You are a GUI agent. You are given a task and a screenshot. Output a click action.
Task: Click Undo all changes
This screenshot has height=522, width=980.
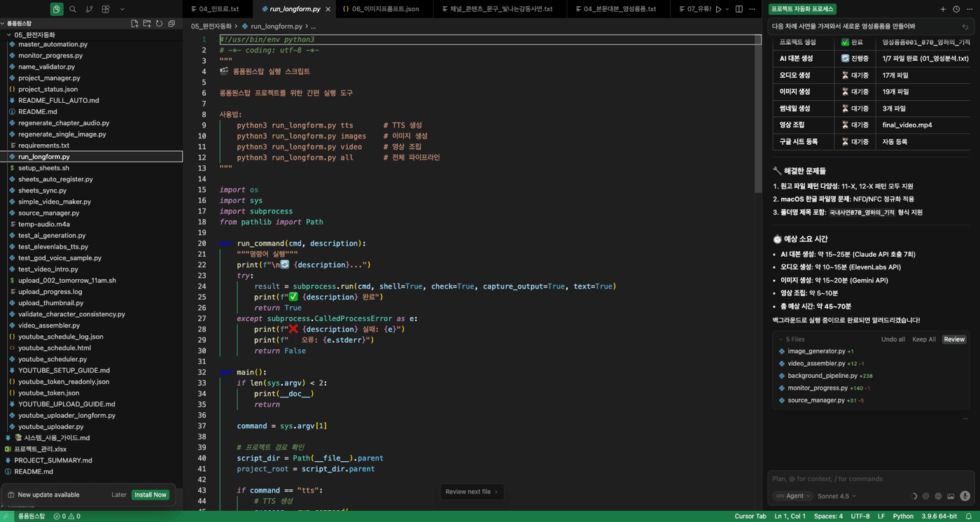(892, 339)
